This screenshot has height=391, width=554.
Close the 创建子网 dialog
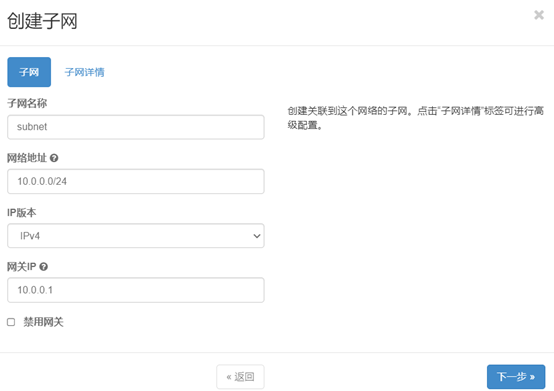539,15
